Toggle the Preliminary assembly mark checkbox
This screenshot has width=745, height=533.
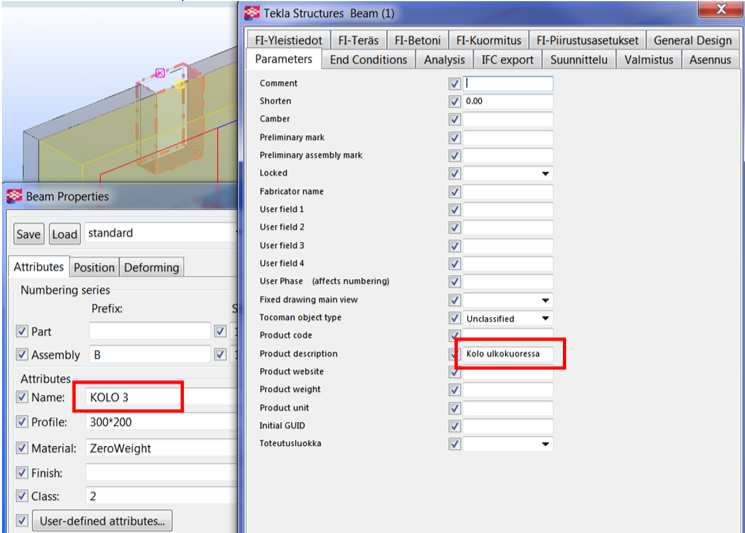455,156
